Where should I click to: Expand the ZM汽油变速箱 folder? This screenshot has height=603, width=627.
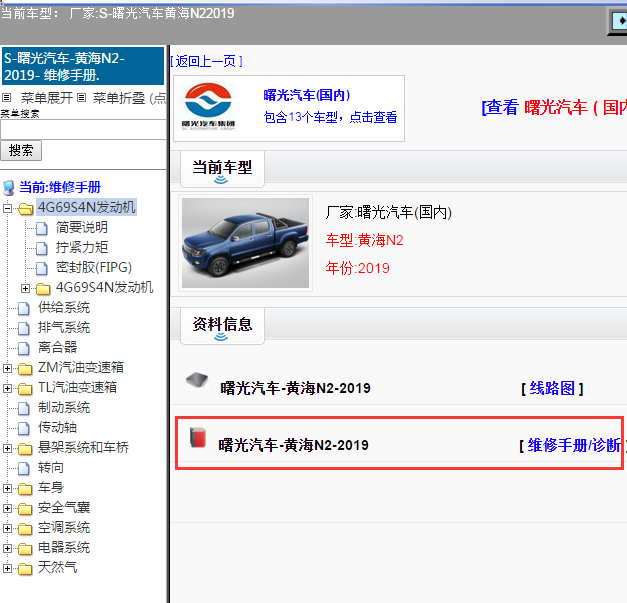[7, 368]
